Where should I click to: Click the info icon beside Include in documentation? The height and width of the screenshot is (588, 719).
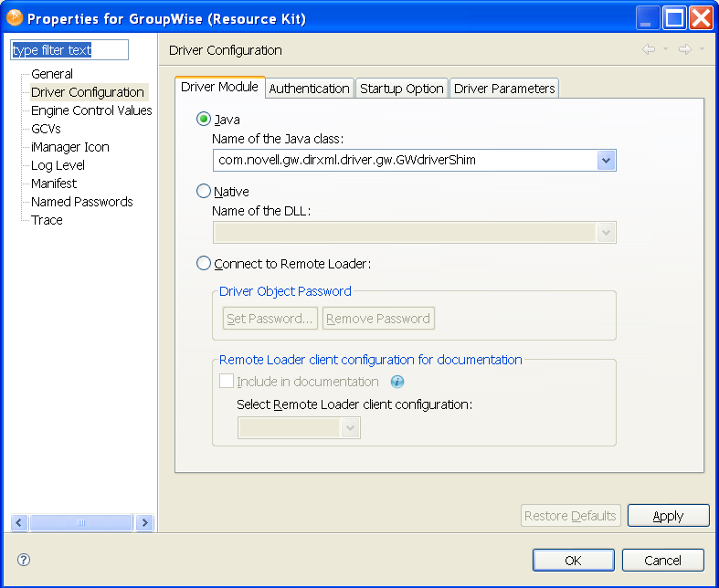[397, 382]
